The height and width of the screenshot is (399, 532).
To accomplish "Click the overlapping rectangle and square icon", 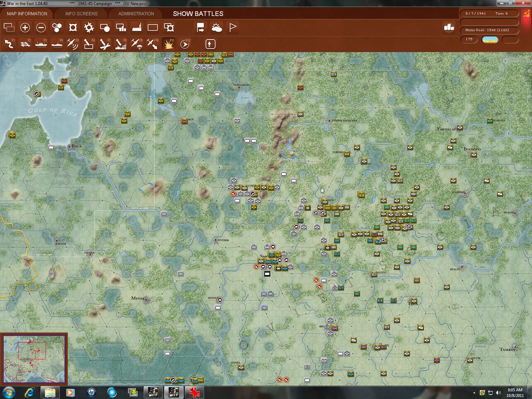I will (169, 28).
